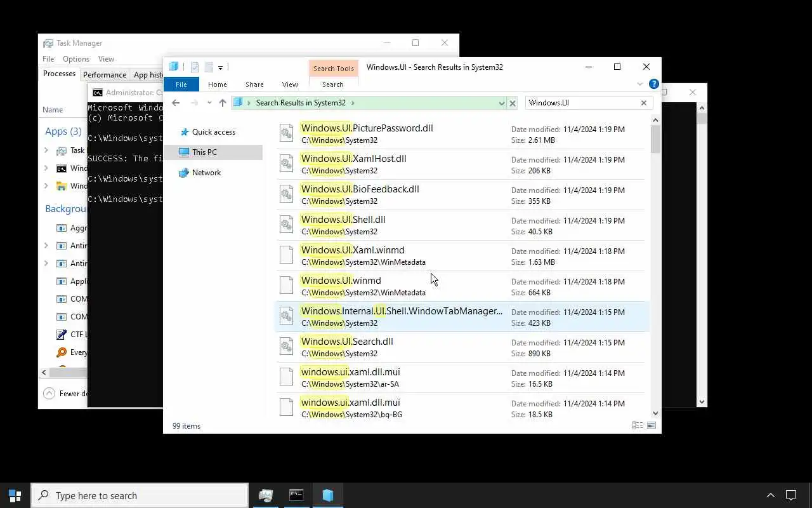Go up one folder level arrow

222,103
